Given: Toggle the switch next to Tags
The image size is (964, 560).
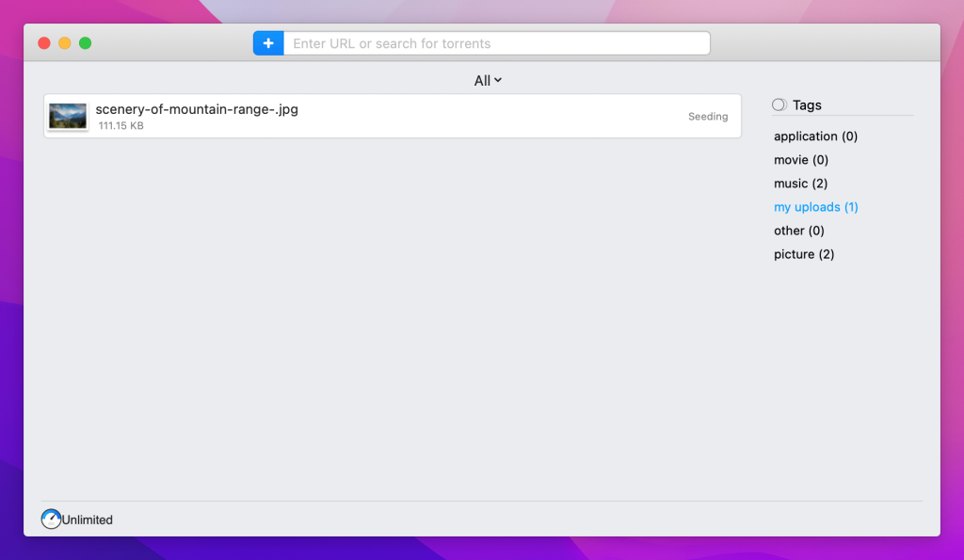Looking at the screenshot, I should pyautogui.click(x=779, y=105).
